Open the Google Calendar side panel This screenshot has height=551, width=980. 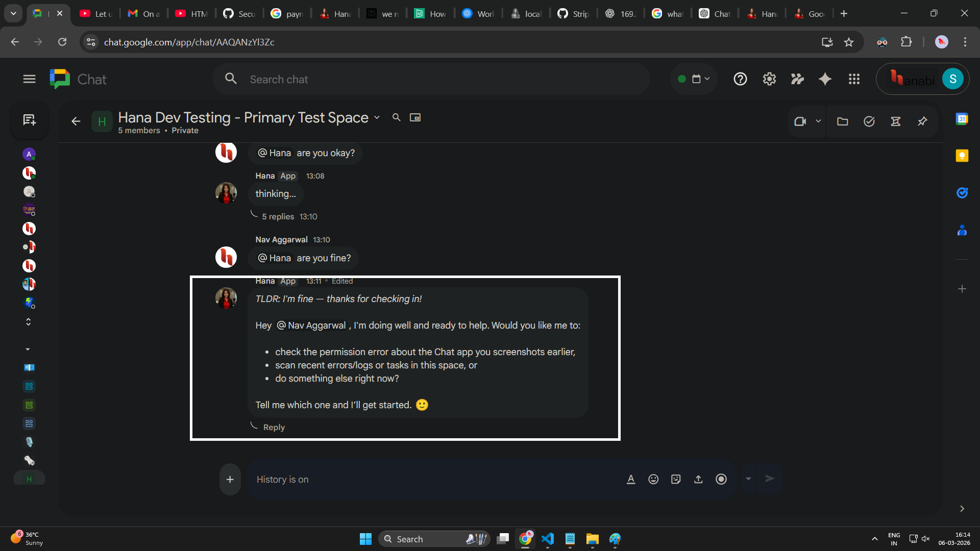tap(963, 118)
